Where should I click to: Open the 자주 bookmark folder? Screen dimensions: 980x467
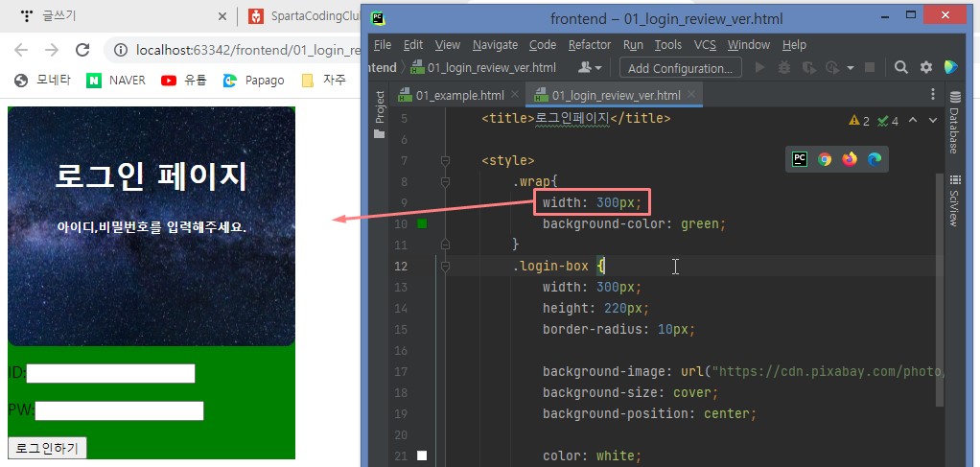(x=324, y=80)
